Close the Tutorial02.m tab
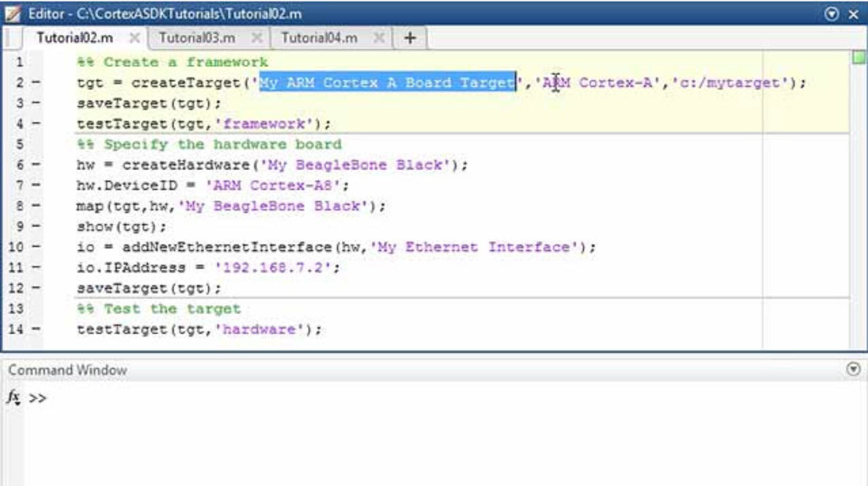The image size is (868, 486). point(134,38)
